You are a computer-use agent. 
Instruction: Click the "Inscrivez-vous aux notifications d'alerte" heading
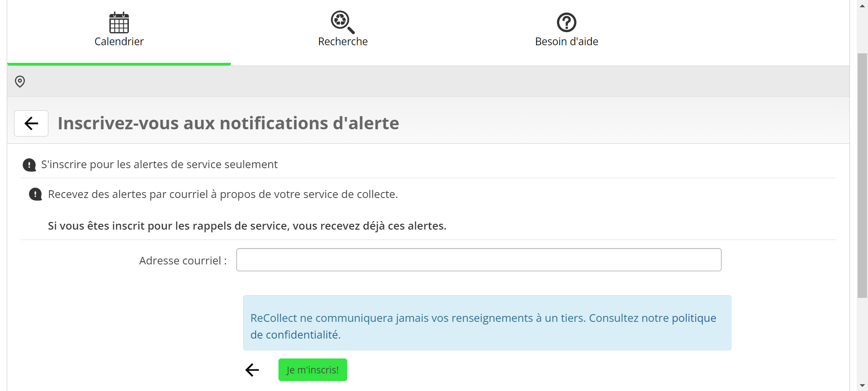coord(228,123)
